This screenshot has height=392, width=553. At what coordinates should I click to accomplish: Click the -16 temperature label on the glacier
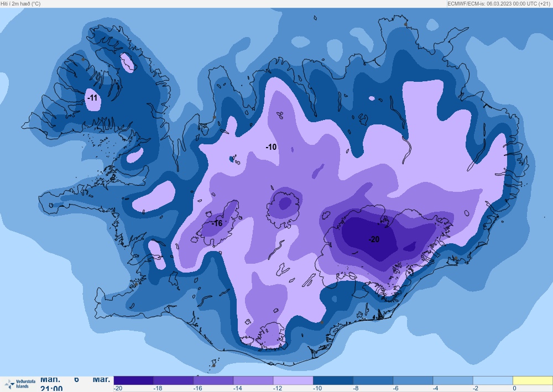pyautogui.click(x=217, y=223)
